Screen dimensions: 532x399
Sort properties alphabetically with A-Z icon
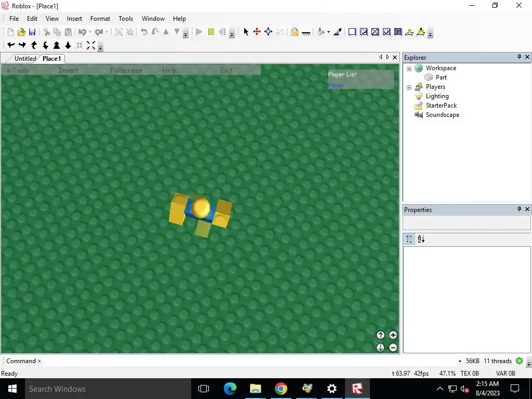pyautogui.click(x=421, y=239)
